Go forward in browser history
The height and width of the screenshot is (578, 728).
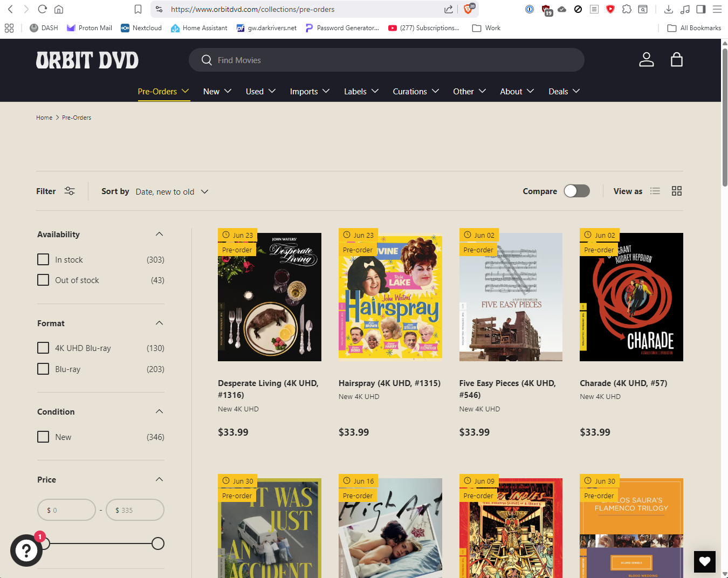(x=26, y=9)
